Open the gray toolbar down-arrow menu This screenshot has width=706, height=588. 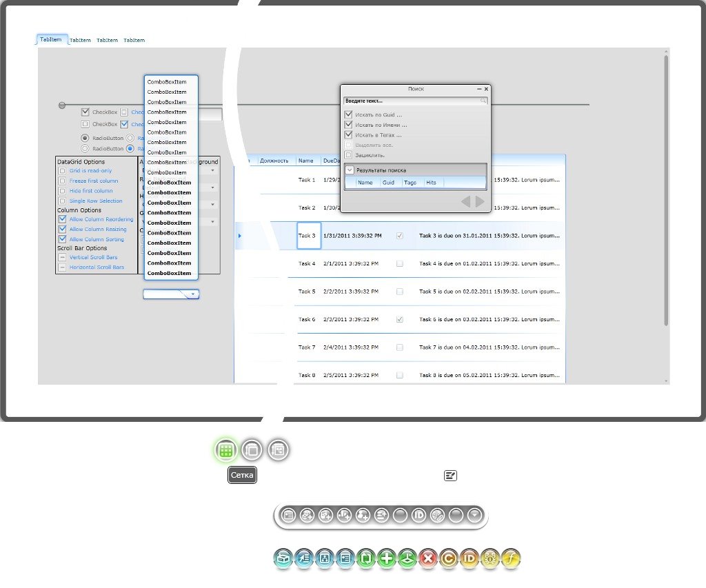coord(474,515)
